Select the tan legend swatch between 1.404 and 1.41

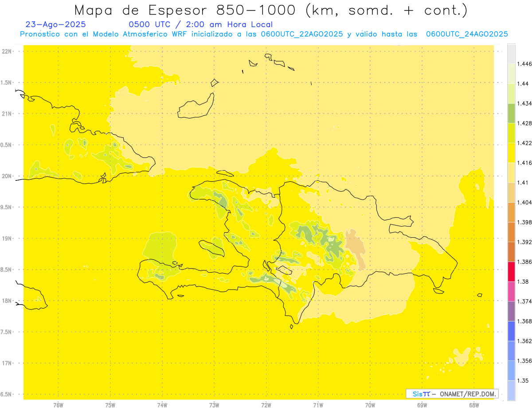511,192
